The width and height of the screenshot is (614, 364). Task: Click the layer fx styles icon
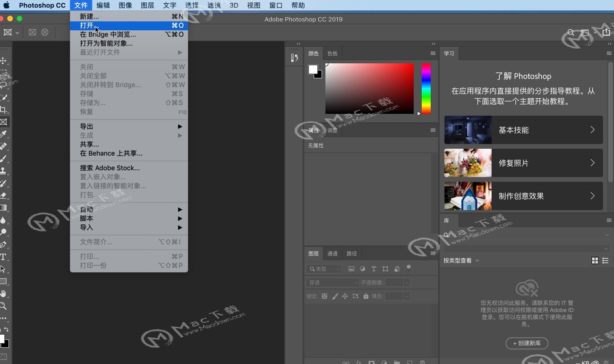click(x=358, y=362)
